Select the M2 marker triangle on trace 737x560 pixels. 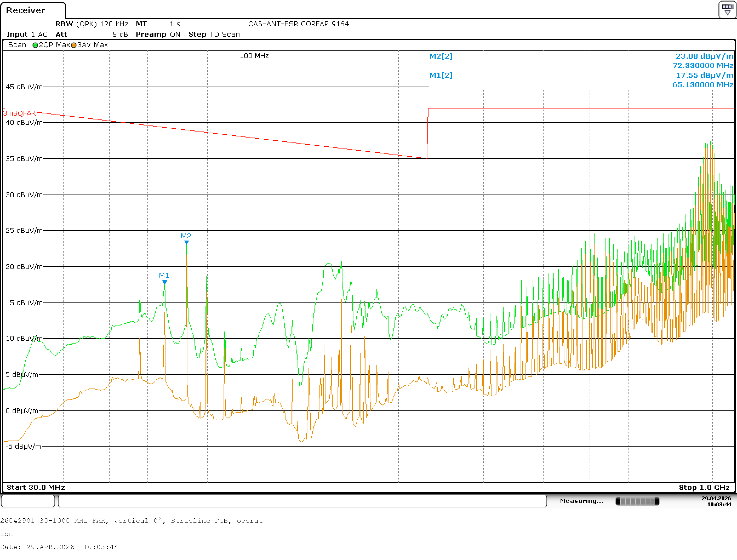tap(187, 243)
